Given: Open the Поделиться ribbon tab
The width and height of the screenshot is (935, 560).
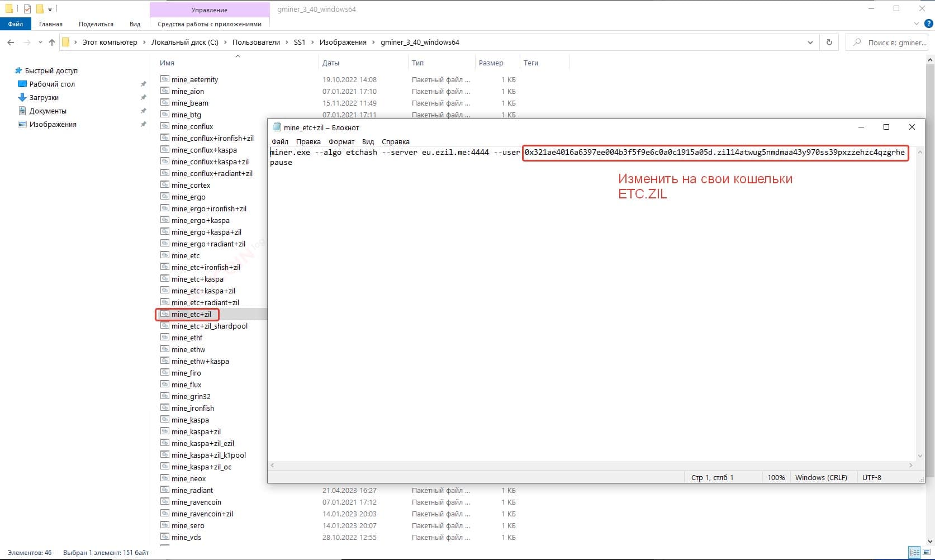Looking at the screenshot, I should (x=96, y=24).
